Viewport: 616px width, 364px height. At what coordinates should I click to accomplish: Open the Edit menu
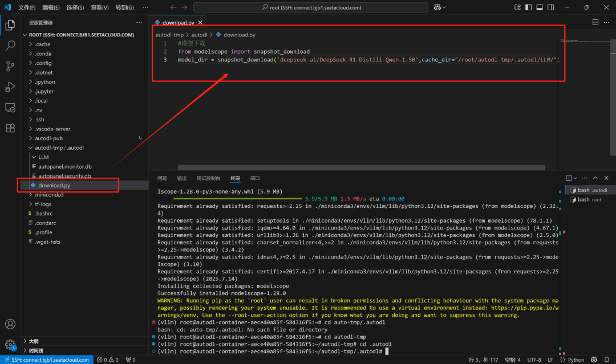[51, 7]
